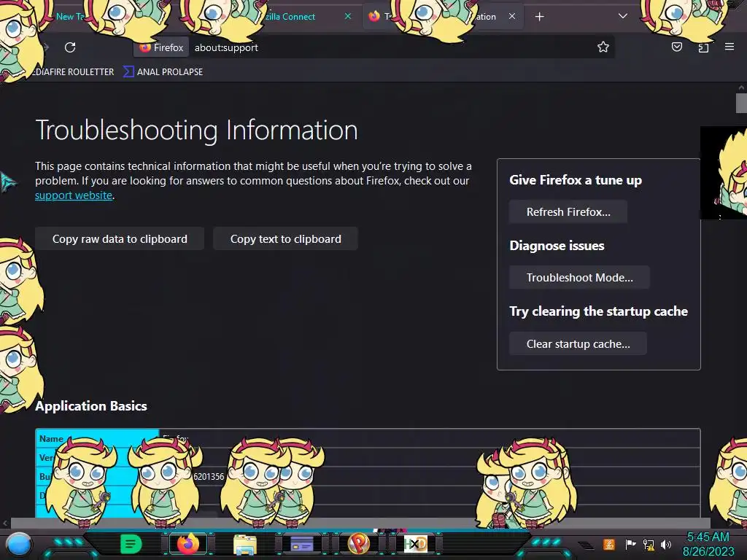This screenshot has width=747, height=560.
Task: Close the Mozilla Connect tab
Action: click(x=348, y=16)
